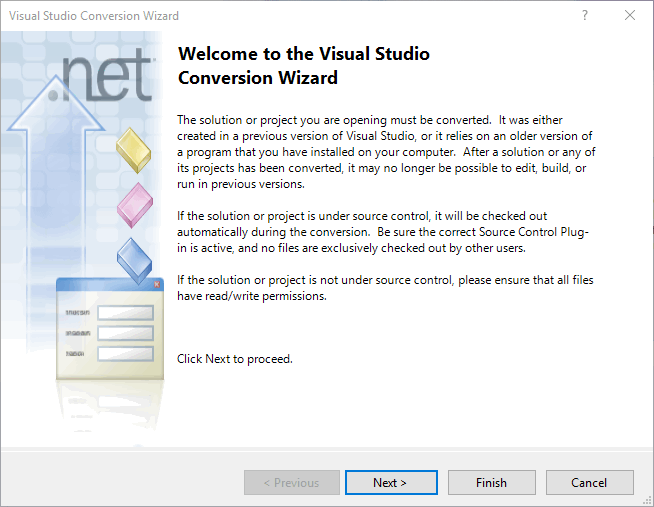
Task: Click the blue cube icon in the banner
Action: (x=134, y=258)
